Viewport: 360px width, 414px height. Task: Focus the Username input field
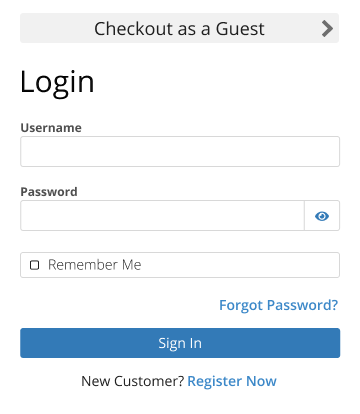pos(180,151)
